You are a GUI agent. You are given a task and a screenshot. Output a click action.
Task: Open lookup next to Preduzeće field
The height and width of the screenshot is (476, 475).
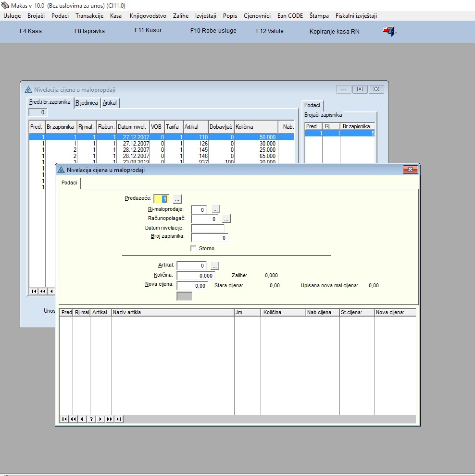[x=177, y=199]
